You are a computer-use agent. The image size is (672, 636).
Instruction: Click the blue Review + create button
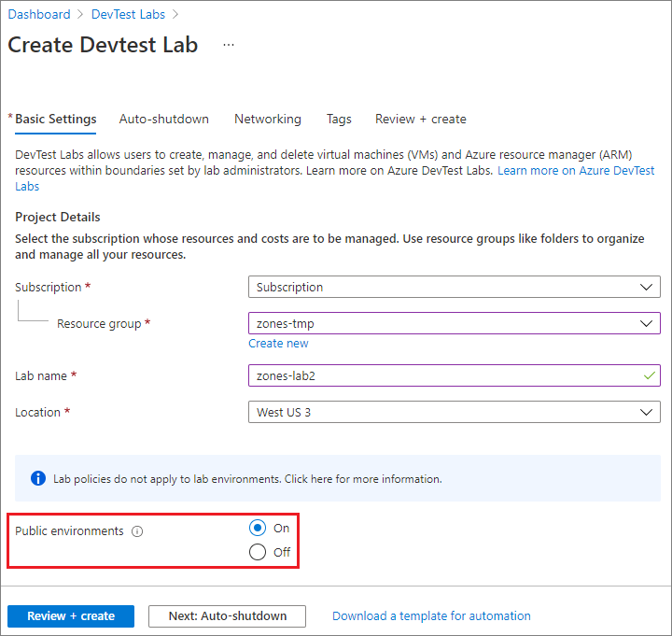[71, 616]
